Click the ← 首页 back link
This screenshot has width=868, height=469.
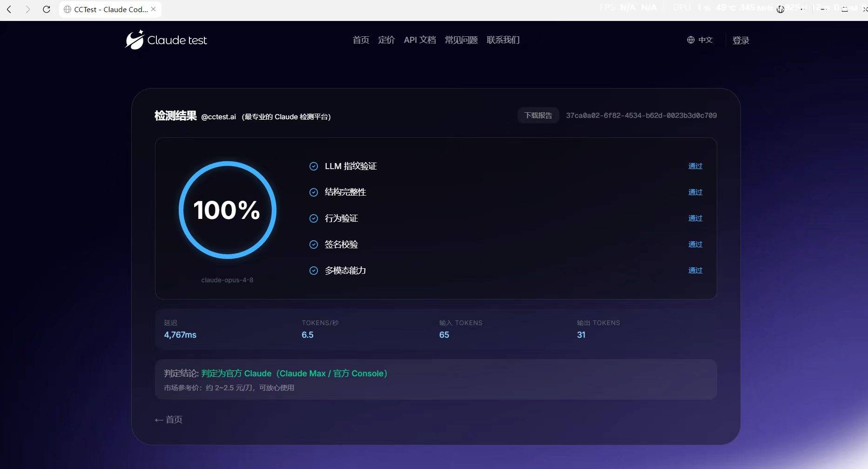pos(168,420)
